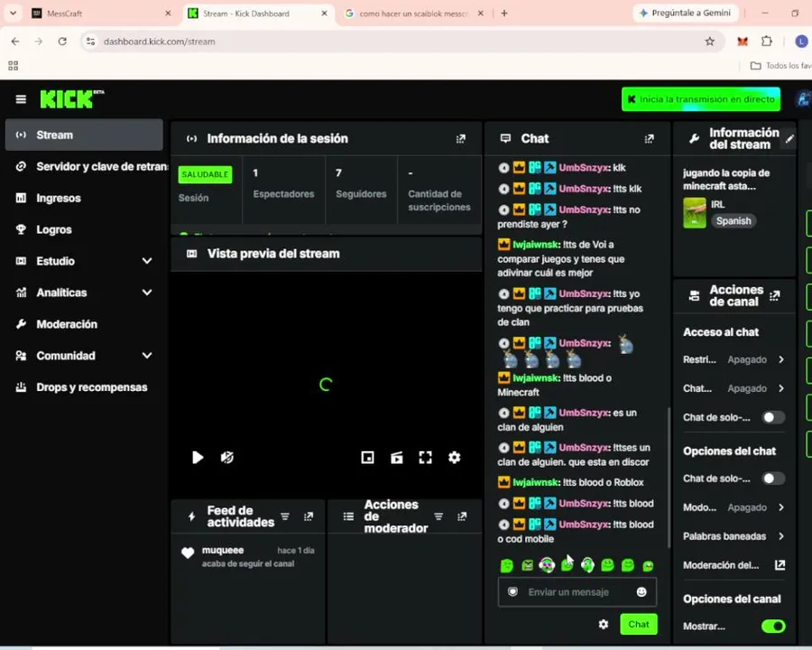Pop out the Información de la sesión panel
The height and width of the screenshot is (650, 812).
pos(460,139)
